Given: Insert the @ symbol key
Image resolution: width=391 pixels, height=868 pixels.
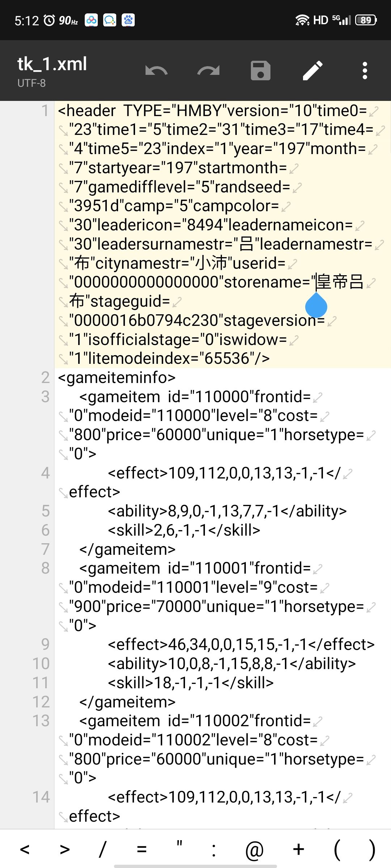Looking at the screenshot, I should pyautogui.click(x=254, y=848).
